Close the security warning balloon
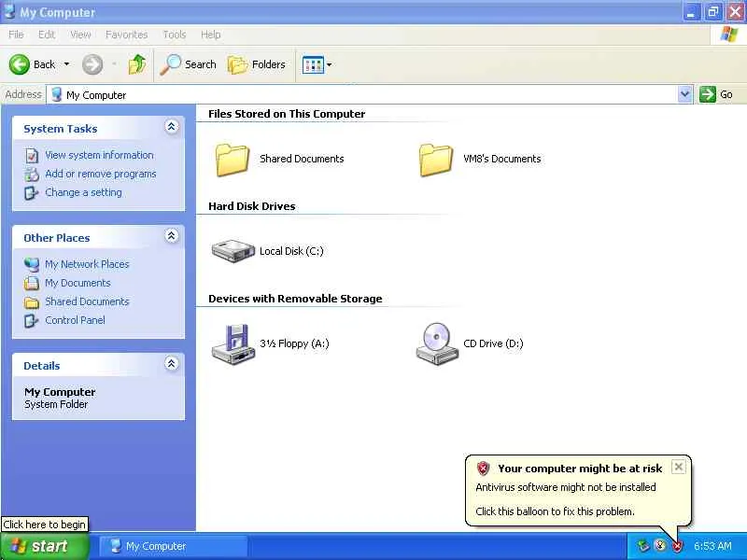Screen dimensions: 747x560 679,467
